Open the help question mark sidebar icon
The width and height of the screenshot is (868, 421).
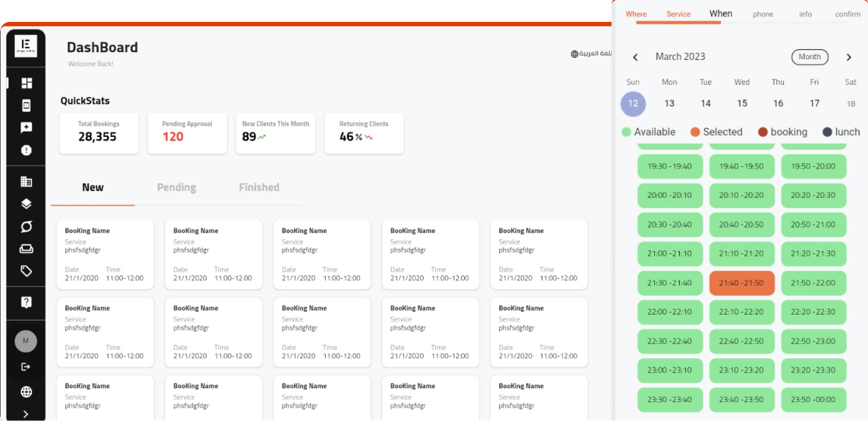(26, 302)
